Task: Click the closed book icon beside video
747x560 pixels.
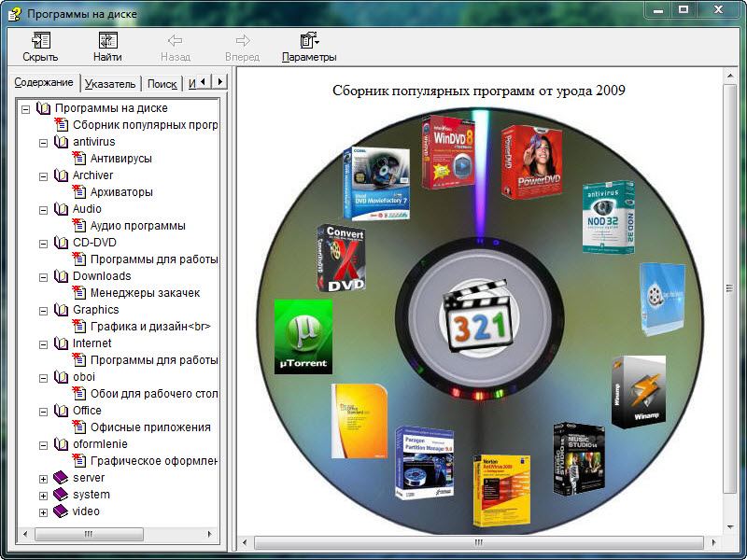Action: pyautogui.click(x=61, y=511)
